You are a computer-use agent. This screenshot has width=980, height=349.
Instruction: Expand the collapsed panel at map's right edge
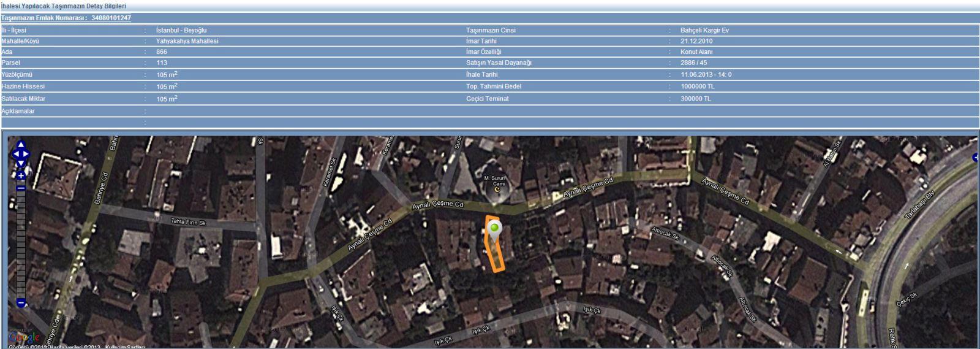coord(976,158)
